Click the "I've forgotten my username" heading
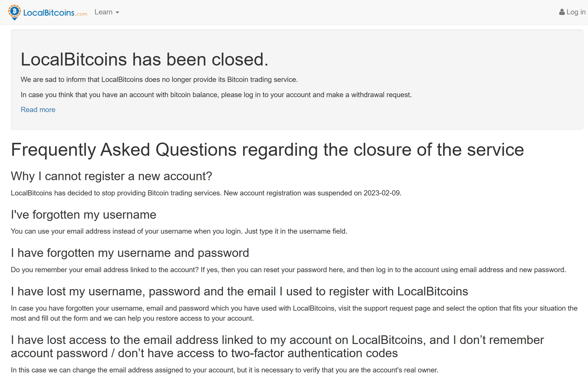This screenshot has height=377, width=588. point(84,214)
